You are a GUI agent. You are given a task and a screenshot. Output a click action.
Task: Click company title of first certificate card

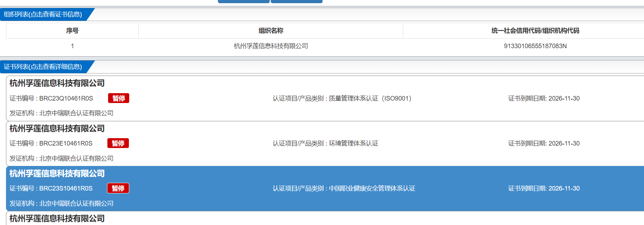57,83
